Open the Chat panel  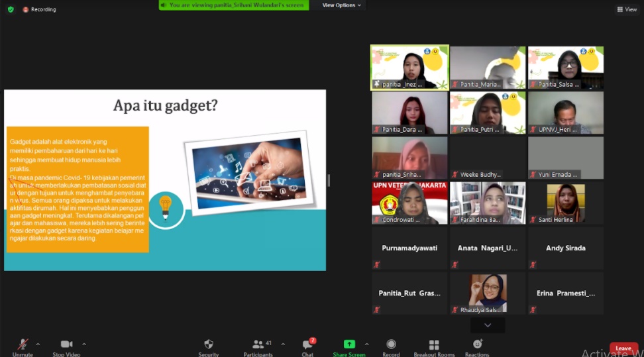(x=307, y=345)
